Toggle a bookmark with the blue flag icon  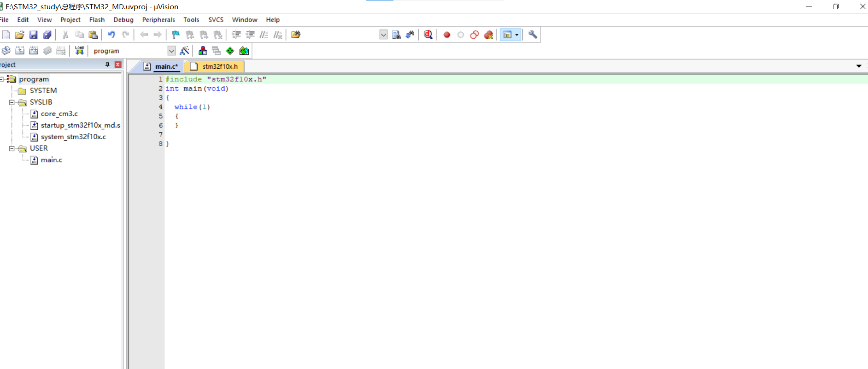tap(176, 35)
